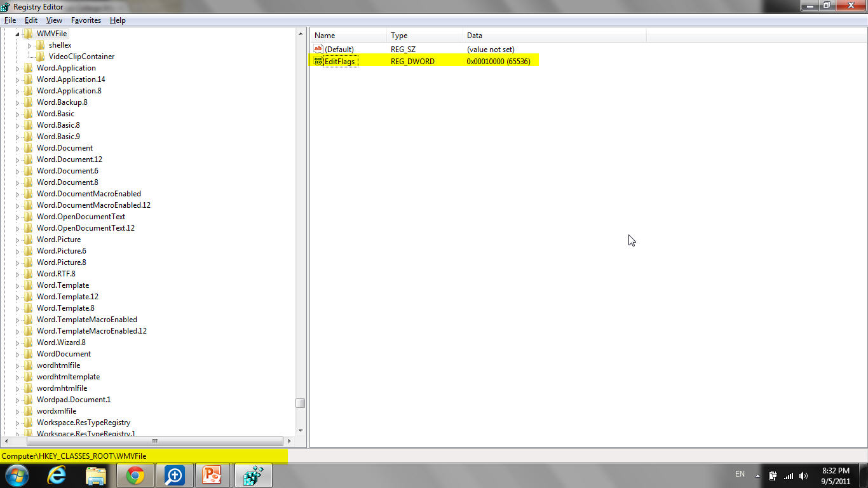Click the shellex folder icon
868x488 pixels.
tap(40, 44)
